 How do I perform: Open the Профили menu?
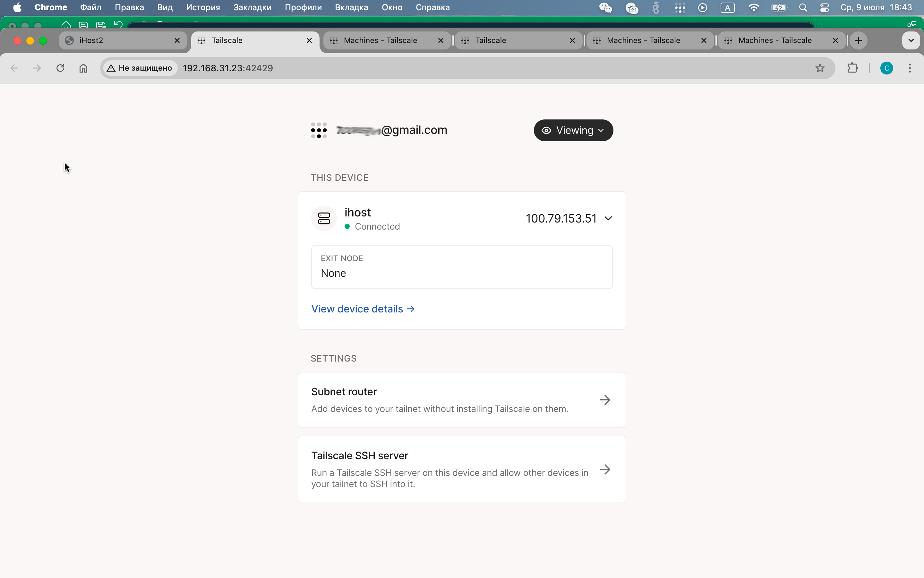303,7
